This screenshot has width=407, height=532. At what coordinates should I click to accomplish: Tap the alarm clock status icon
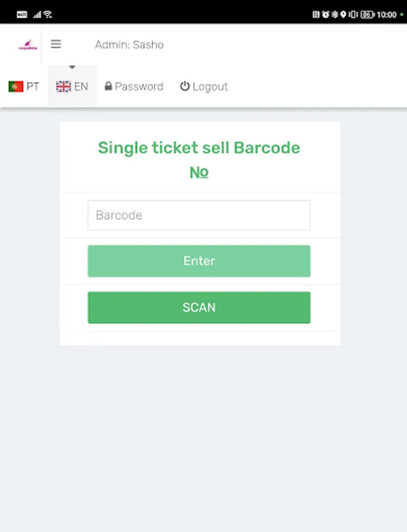click(x=325, y=14)
